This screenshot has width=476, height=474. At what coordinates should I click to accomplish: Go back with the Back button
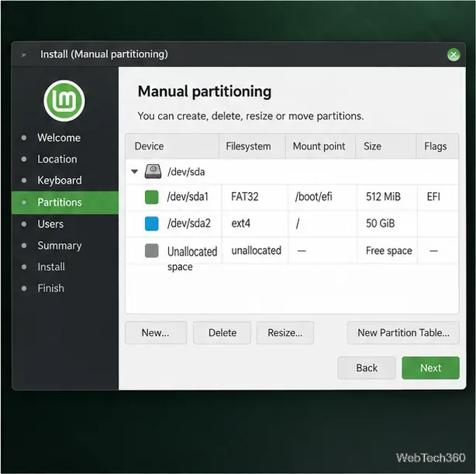point(367,368)
